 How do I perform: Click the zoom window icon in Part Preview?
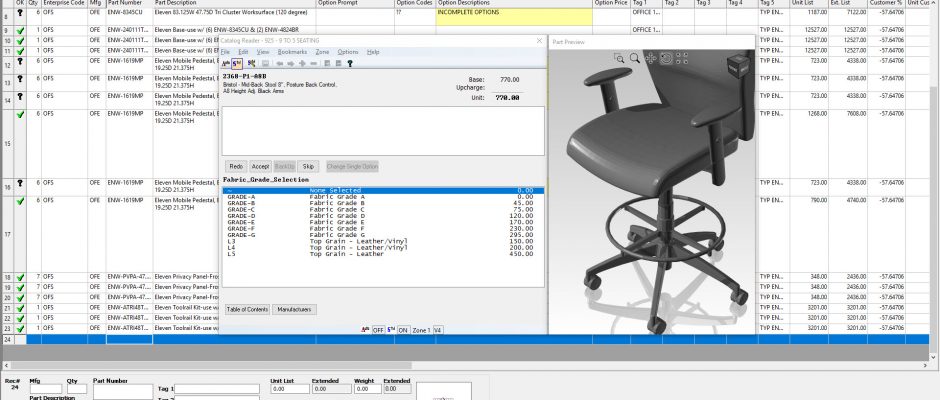620,59
